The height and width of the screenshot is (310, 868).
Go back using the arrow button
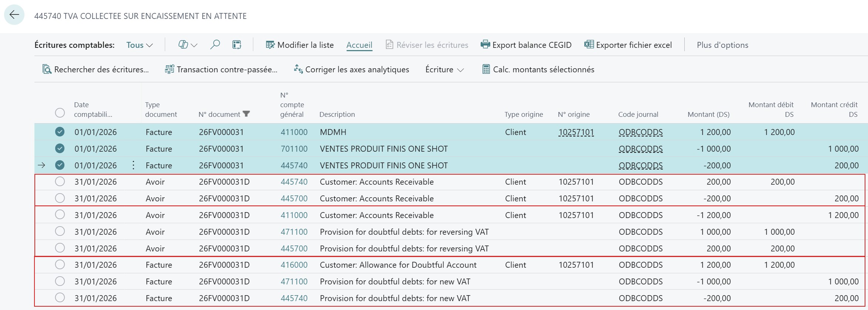coord(14,15)
